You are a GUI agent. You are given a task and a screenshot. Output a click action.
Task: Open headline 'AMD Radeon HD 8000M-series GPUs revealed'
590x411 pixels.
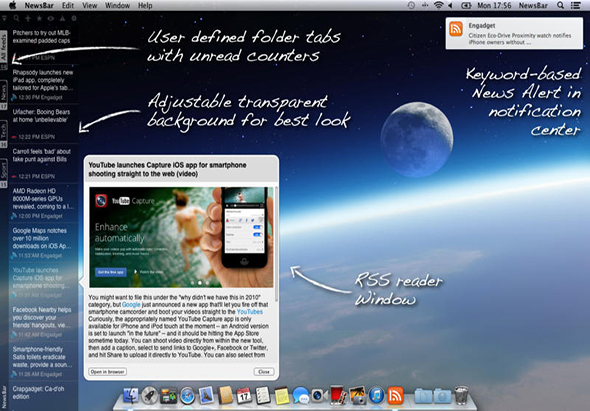point(43,198)
